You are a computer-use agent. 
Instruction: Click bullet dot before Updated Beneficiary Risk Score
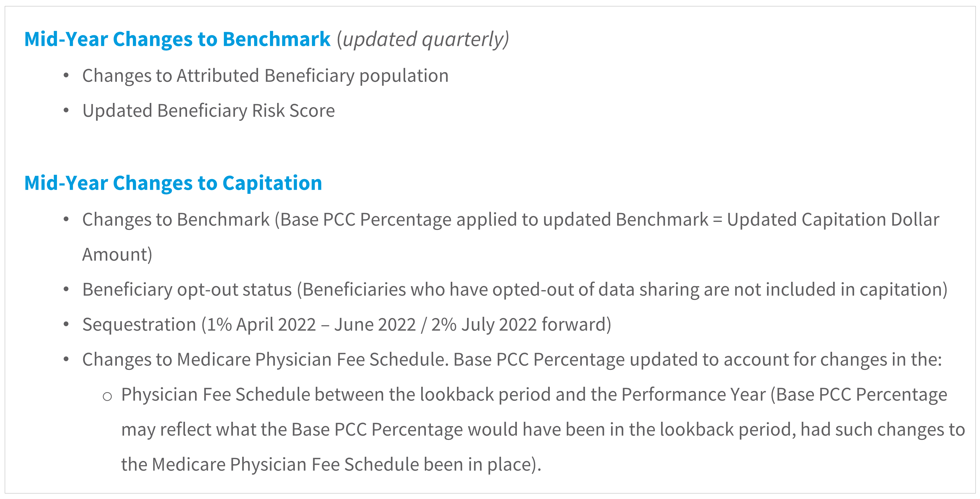[66, 110]
